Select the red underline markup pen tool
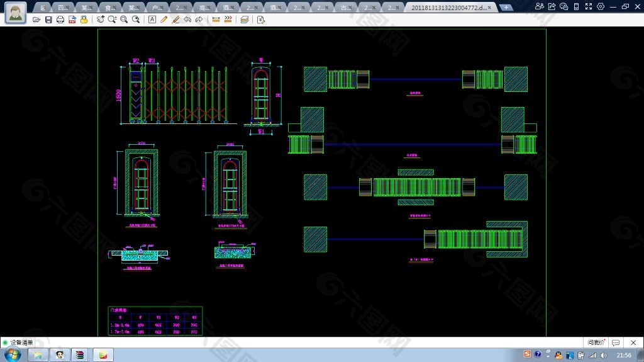 pyautogui.click(x=176, y=20)
